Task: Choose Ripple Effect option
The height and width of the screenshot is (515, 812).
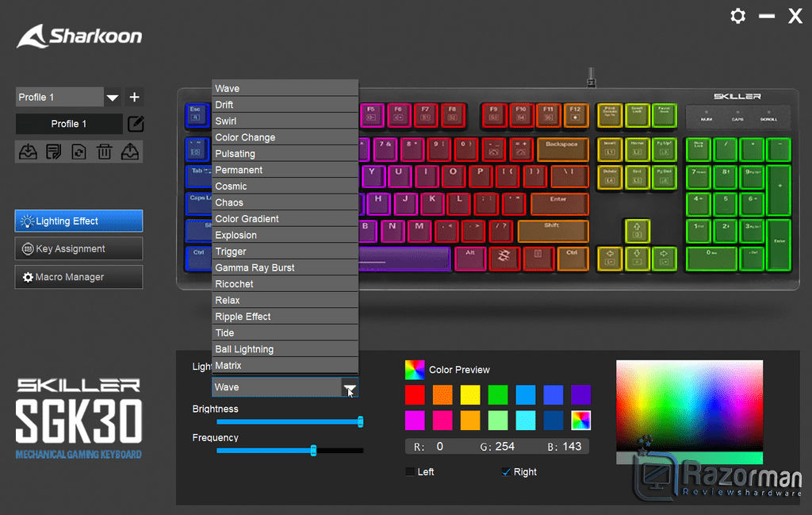Action: coord(285,317)
